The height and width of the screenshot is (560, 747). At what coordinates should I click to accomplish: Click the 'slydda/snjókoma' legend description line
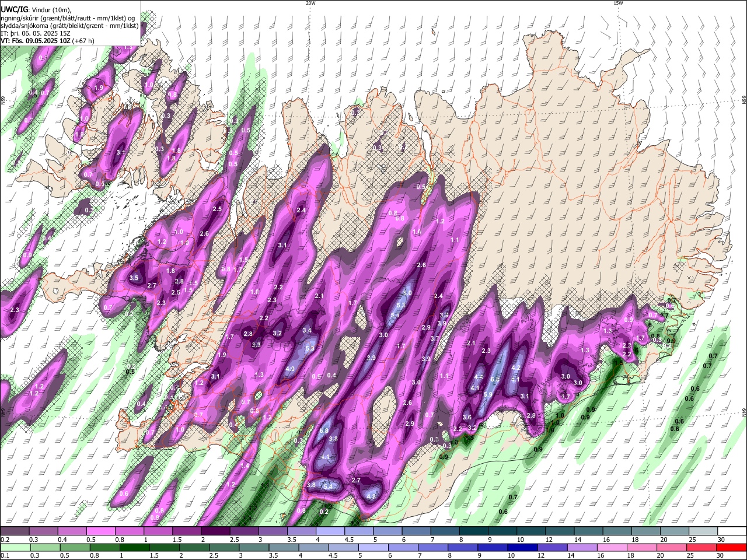point(69,26)
